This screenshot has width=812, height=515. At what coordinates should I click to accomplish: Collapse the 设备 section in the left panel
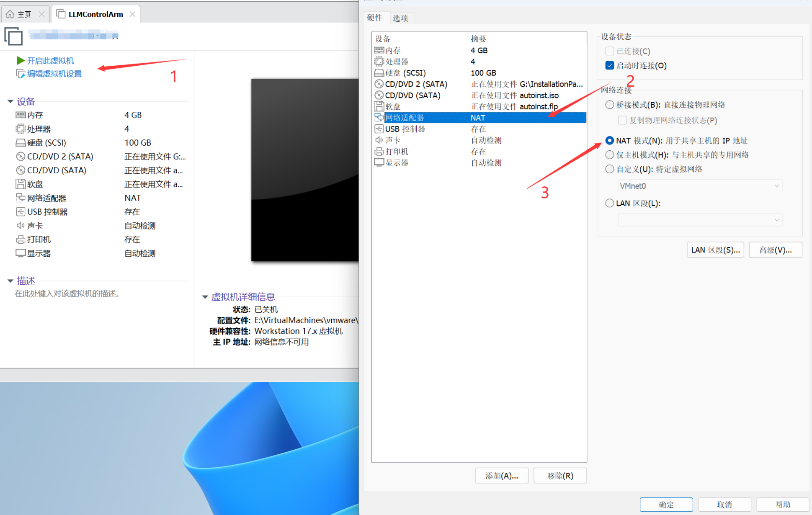[10, 101]
